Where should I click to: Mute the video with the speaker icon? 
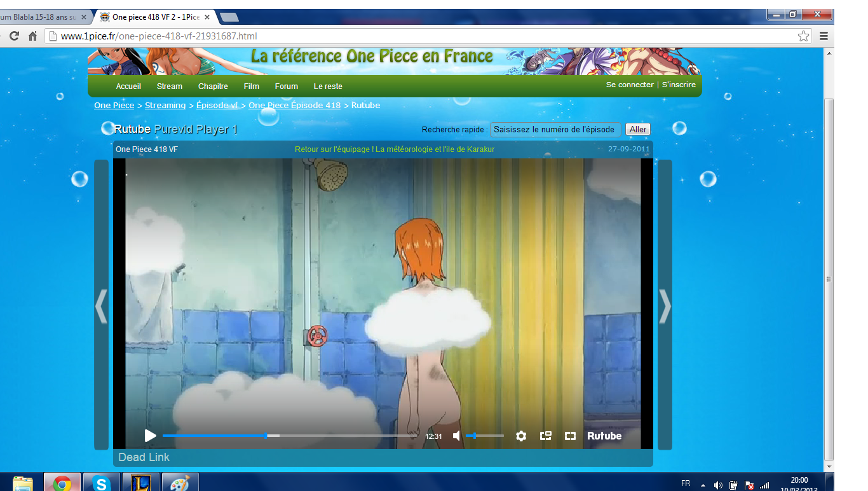click(x=456, y=436)
